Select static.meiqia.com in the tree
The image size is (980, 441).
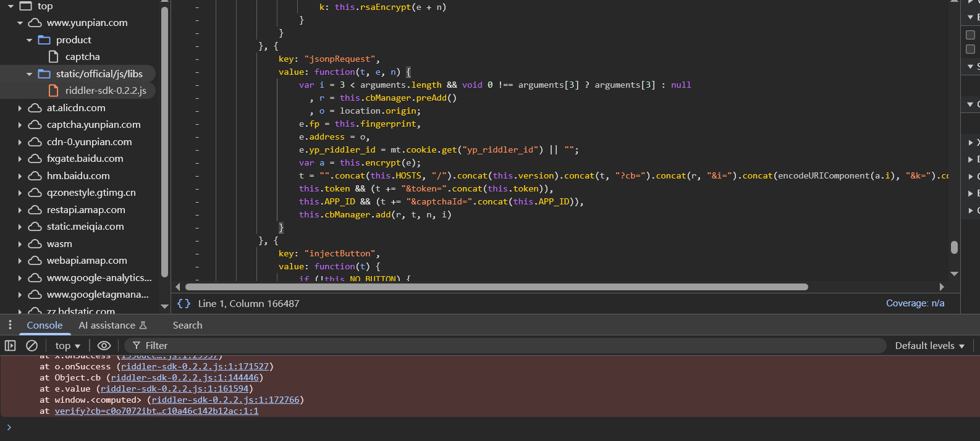[85, 226]
